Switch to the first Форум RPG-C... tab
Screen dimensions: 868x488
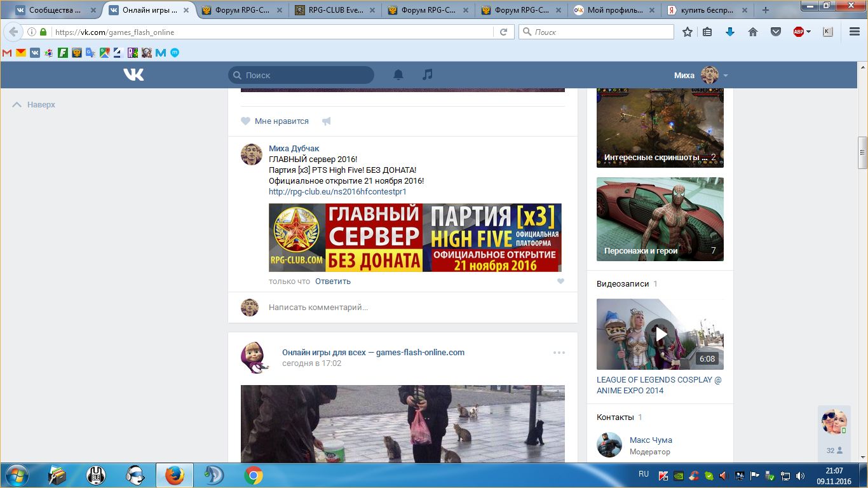click(x=241, y=10)
